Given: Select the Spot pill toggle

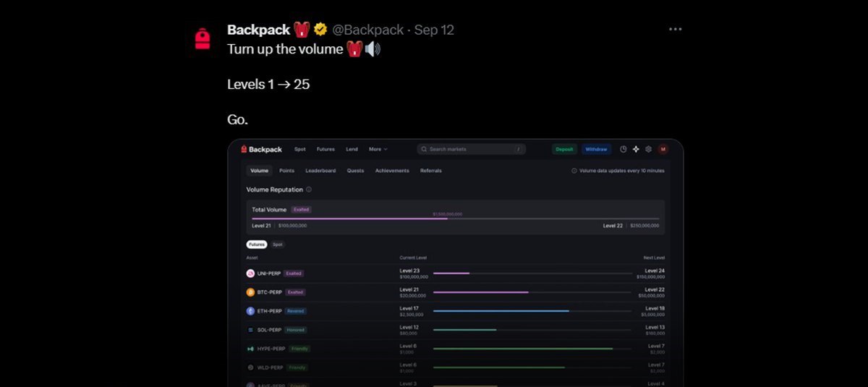Looking at the screenshot, I should 278,244.
